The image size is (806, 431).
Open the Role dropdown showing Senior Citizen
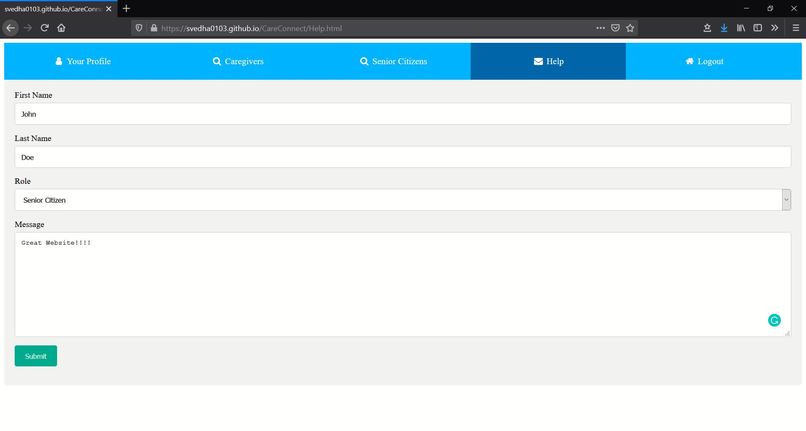click(x=402, y=200)
